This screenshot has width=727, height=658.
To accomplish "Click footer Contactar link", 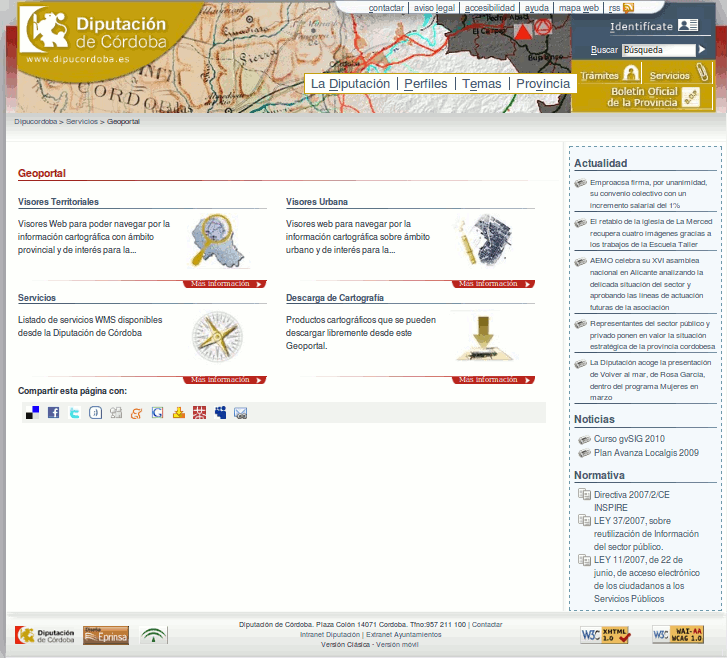I will pos(487,625).
